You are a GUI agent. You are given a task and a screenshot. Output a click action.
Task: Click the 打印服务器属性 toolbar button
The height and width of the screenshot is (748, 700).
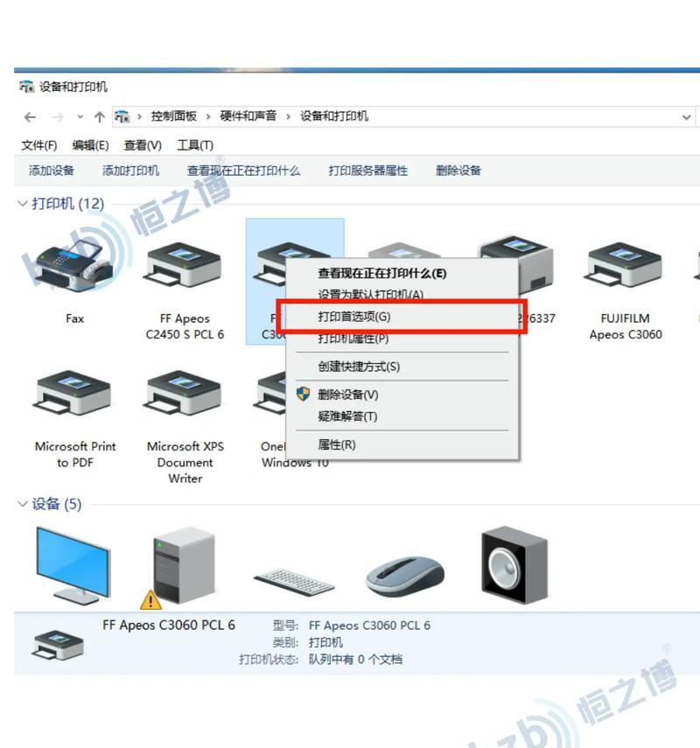point(367,171)
